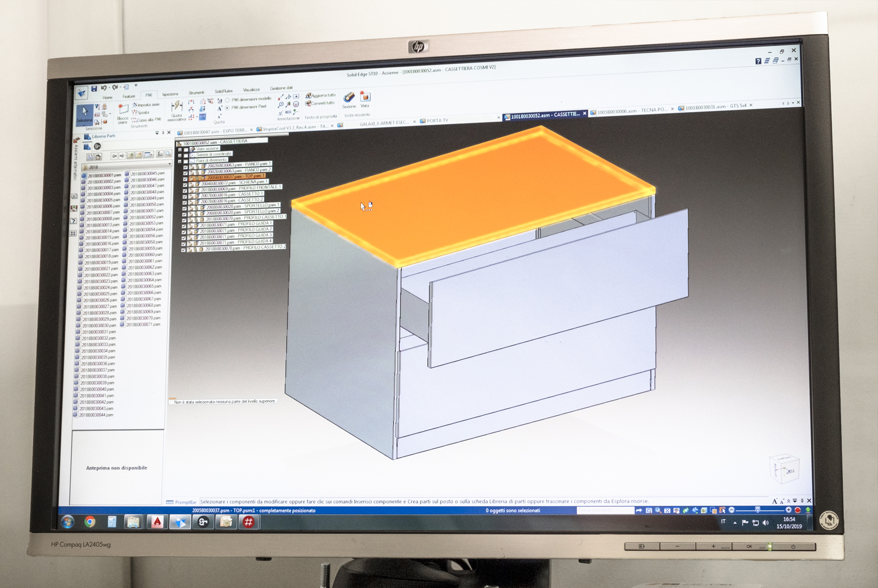Open the Sezione model view tool
Viewport: 878px width, 588px height.
pos(349,101)
